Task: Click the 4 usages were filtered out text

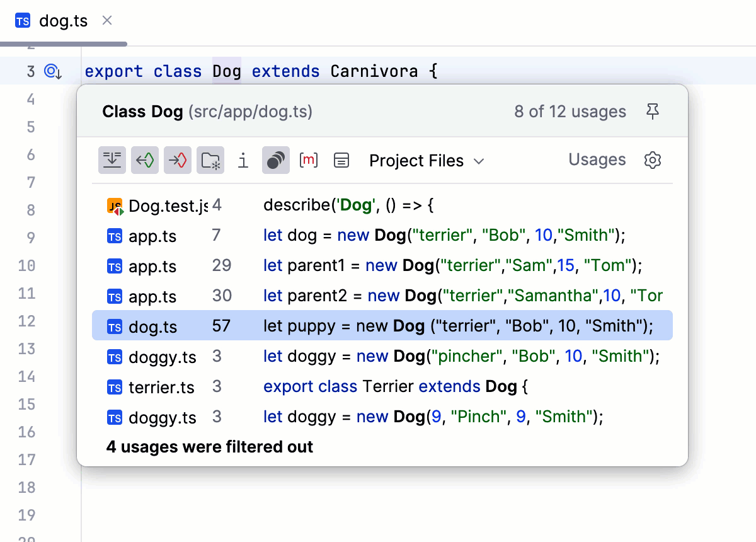Action: pyautogui.click(x=209, y=447)
